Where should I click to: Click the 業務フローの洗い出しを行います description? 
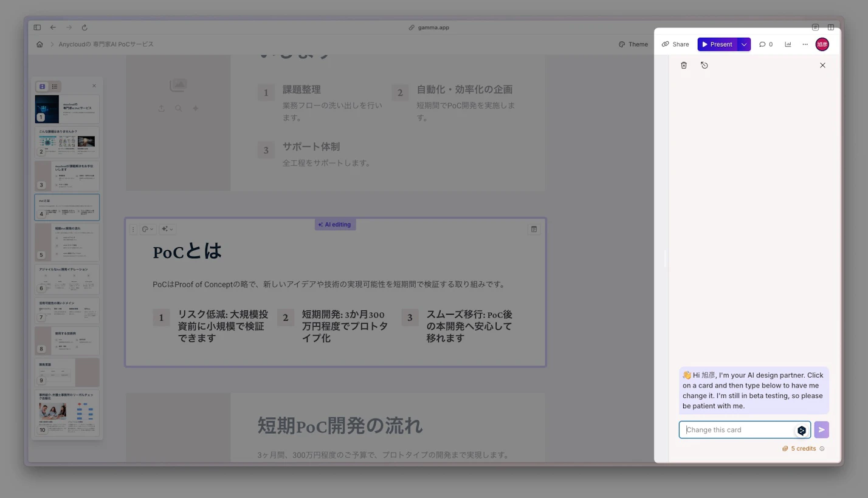tap(332, 111)
